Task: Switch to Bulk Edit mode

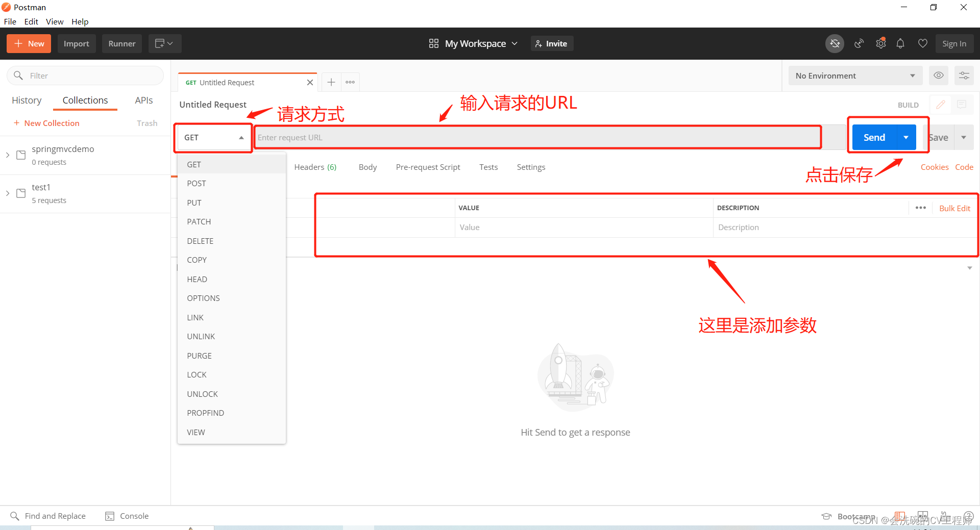Action: click(x=954, y=208)
